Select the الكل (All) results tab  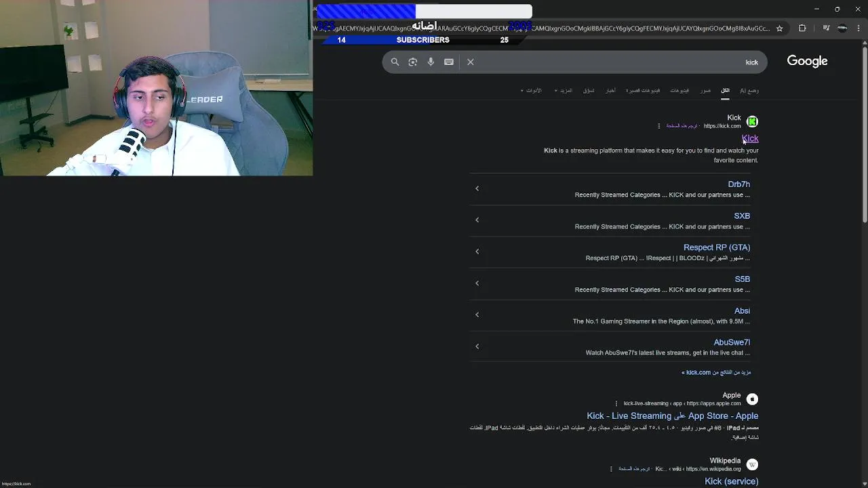pos(725,90)
